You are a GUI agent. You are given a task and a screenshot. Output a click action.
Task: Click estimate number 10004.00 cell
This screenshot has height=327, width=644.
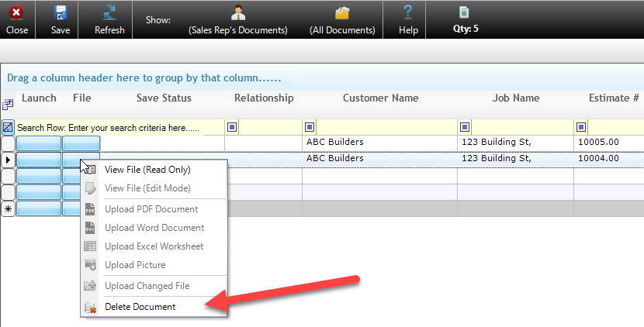(x=608, y=158)
